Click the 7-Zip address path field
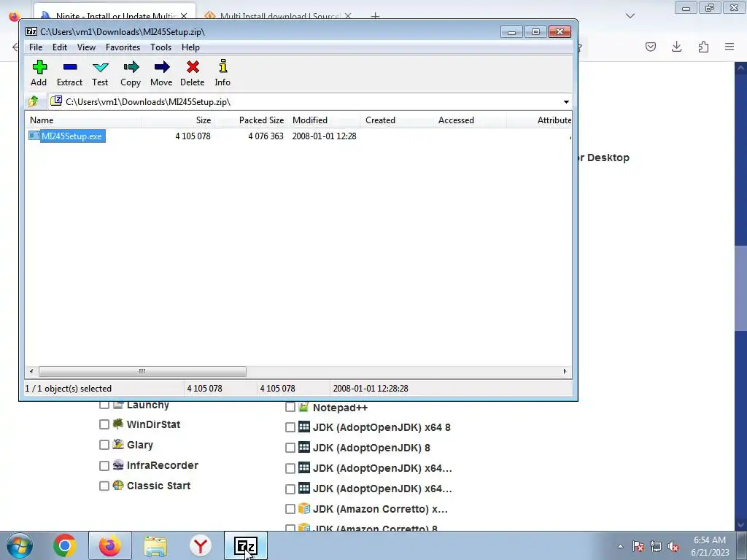This screenshot has width=747, height=560. 305,102
